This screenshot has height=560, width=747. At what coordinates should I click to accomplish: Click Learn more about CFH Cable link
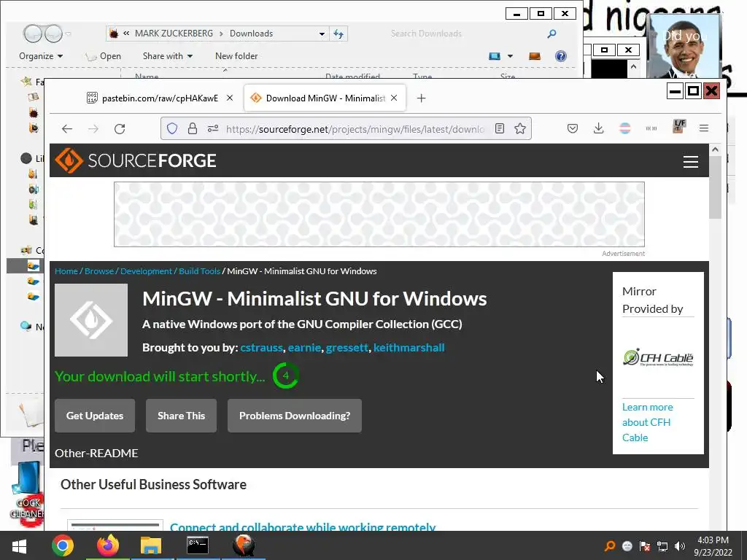tap(648, 422)
